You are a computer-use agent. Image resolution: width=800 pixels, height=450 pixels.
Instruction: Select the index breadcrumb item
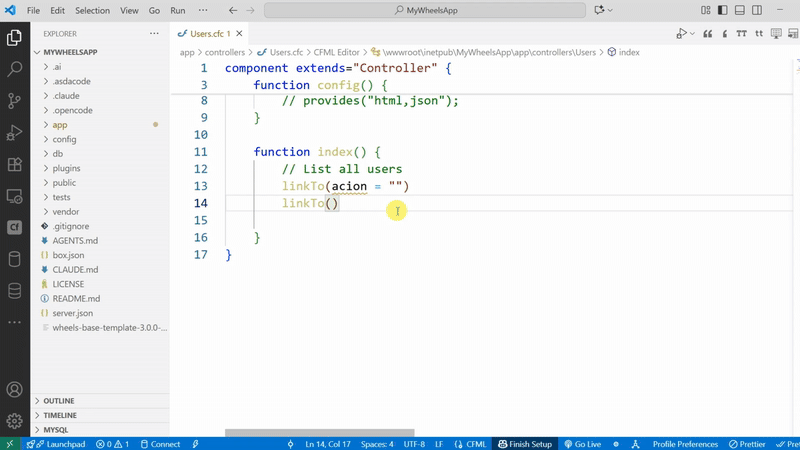[x=623, y=52]
